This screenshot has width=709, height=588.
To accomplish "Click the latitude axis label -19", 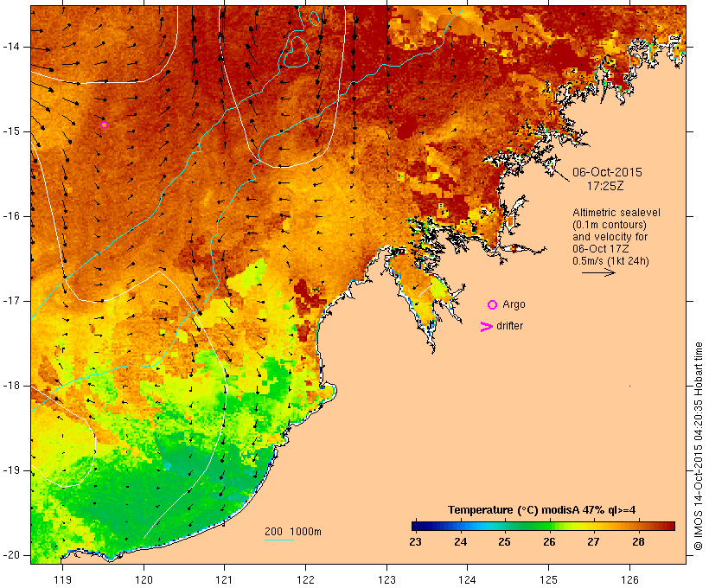I will (x=11, y=470).
